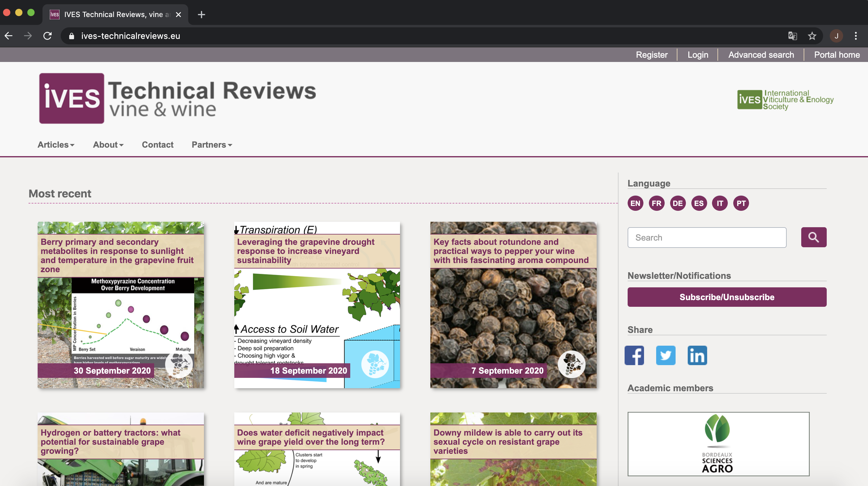This screenshot has width=868, height=486.
Task: Click the IVES Technical Reviews logo
Action: [x=178, y=98]
